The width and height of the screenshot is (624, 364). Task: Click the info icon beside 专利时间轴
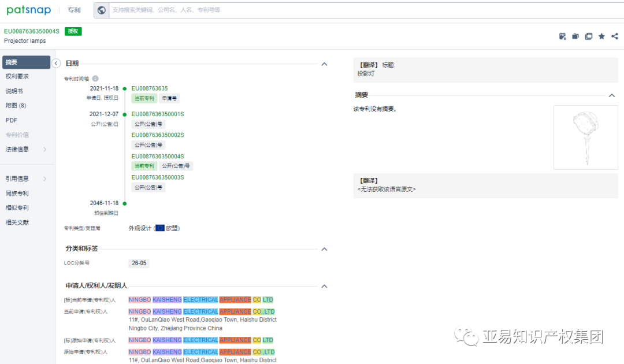click(x=95, y=79)
